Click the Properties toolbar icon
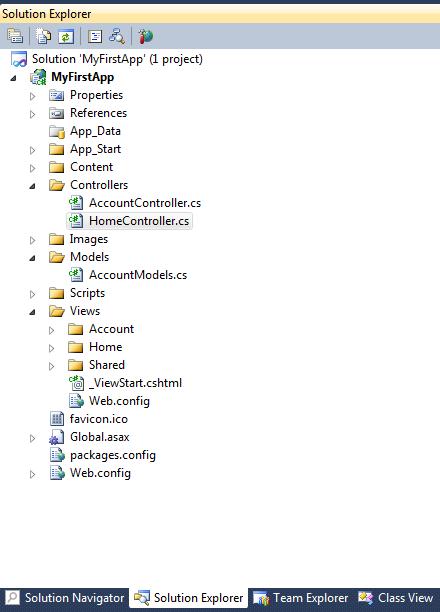The width and height of the screenshot is (440, 612). pos(15,36)
